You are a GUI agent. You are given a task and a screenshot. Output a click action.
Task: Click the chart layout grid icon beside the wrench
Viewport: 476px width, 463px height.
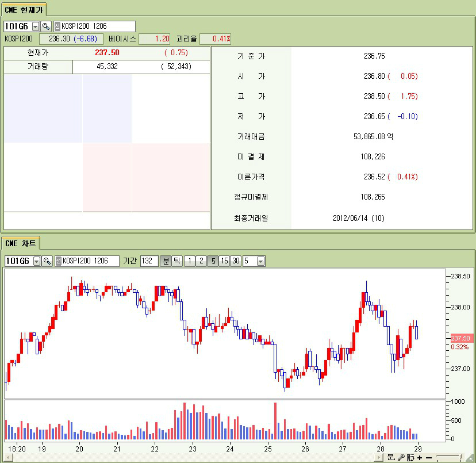click(410, 457)
